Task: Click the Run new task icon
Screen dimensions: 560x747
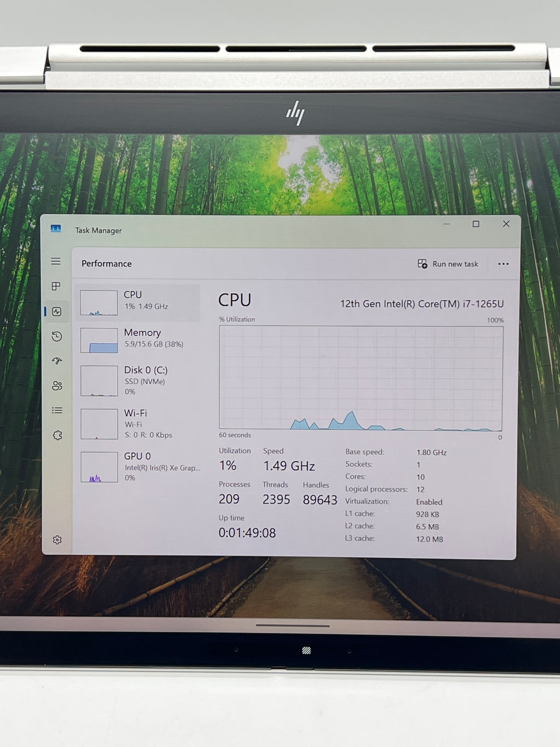Action: tap(422, 264)
